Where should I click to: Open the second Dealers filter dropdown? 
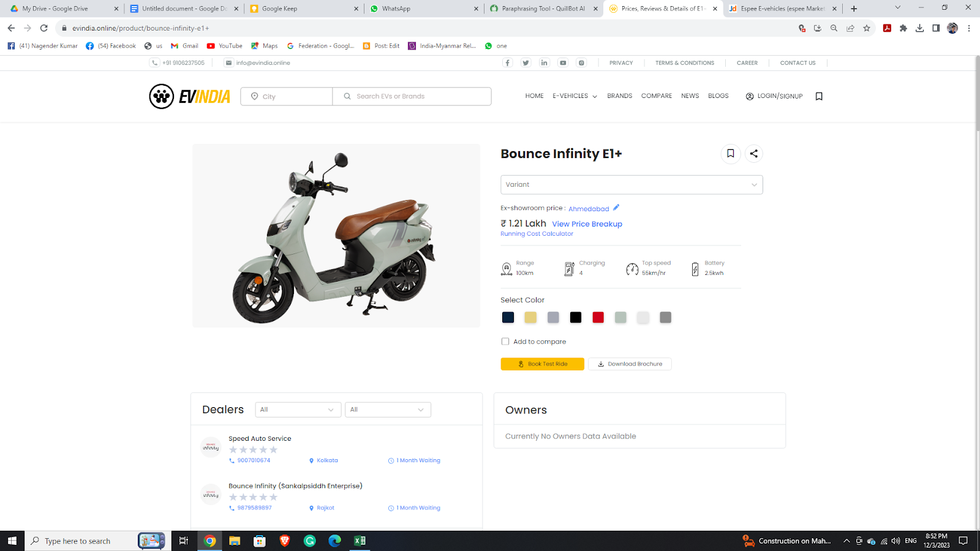[388, 410]
